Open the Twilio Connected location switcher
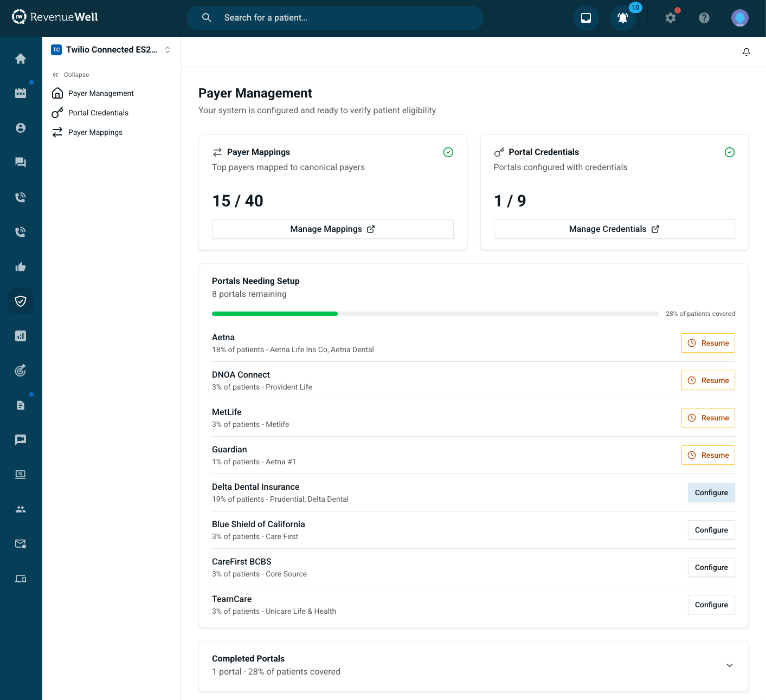Viewport: 766px width, 700px height. tap(111, 50)
